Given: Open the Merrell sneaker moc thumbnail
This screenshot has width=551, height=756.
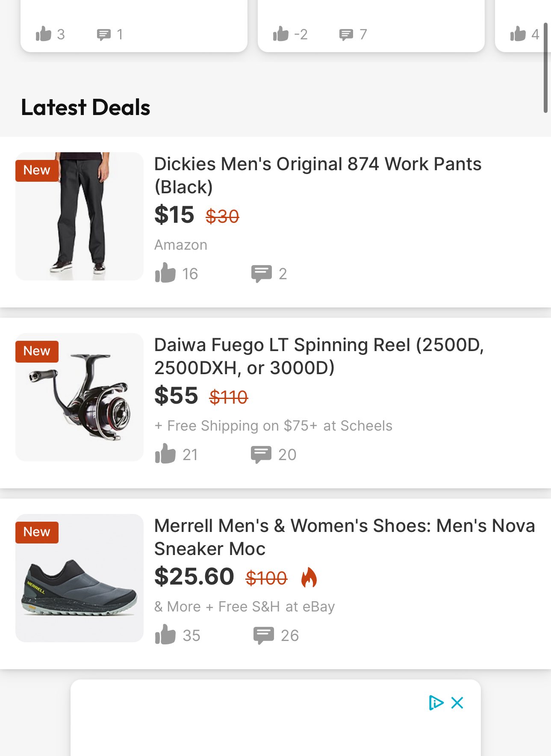Looking at the screenshot, I should [x=80, y=578].
